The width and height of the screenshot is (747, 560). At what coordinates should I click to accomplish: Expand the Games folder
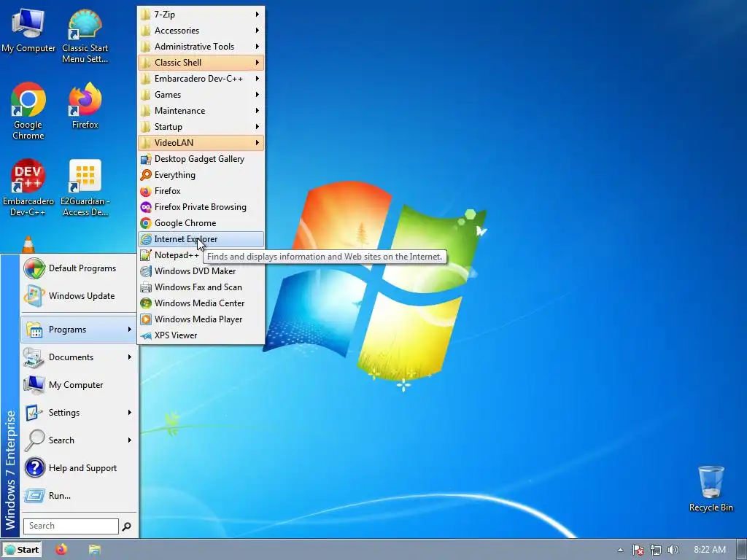(x=201, y=94)
